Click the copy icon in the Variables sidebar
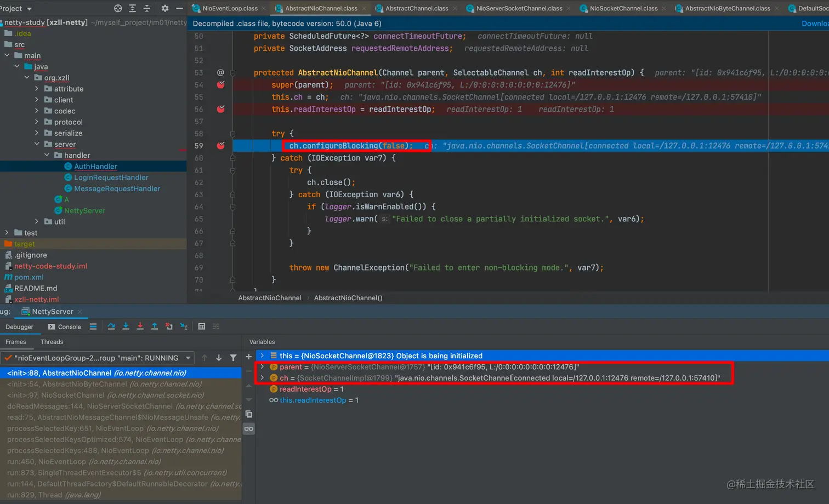 point(248,414)
